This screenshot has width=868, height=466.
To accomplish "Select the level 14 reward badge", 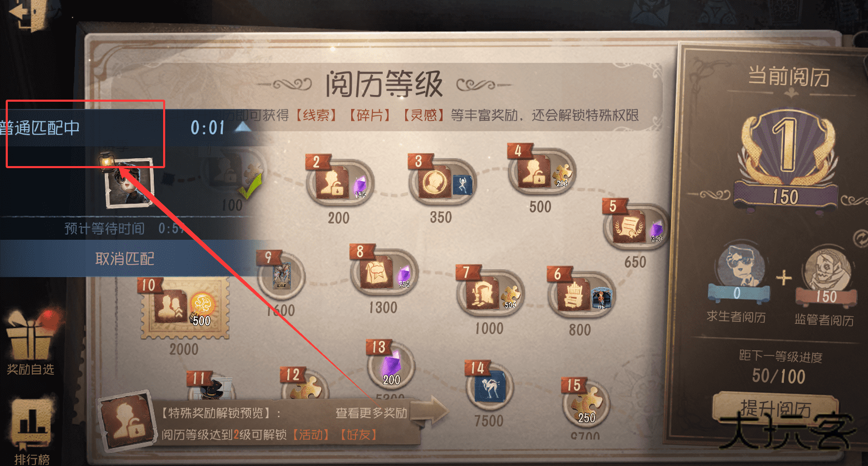I will 489,387.
